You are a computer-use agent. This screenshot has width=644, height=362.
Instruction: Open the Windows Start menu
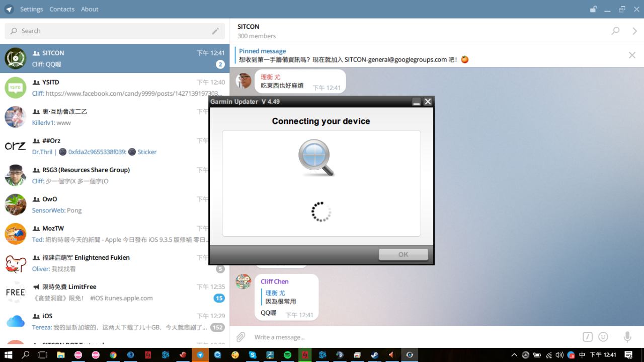[9, 355]
